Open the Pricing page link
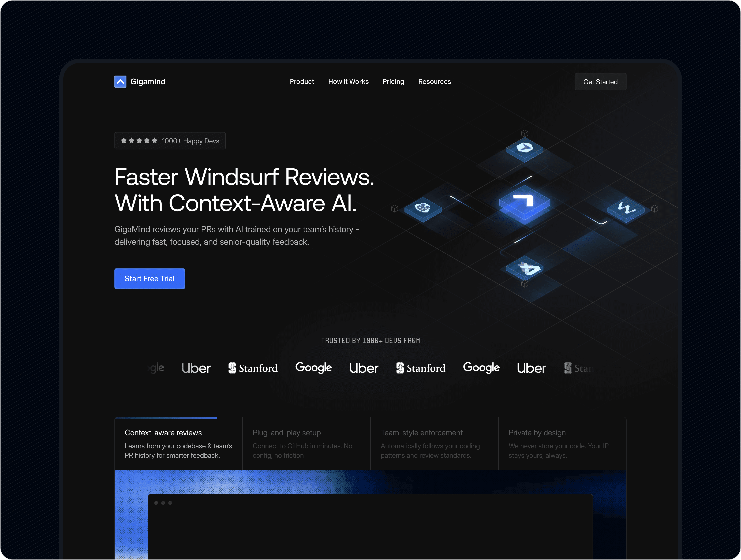741x560 pixels. [x=393, y=81]
